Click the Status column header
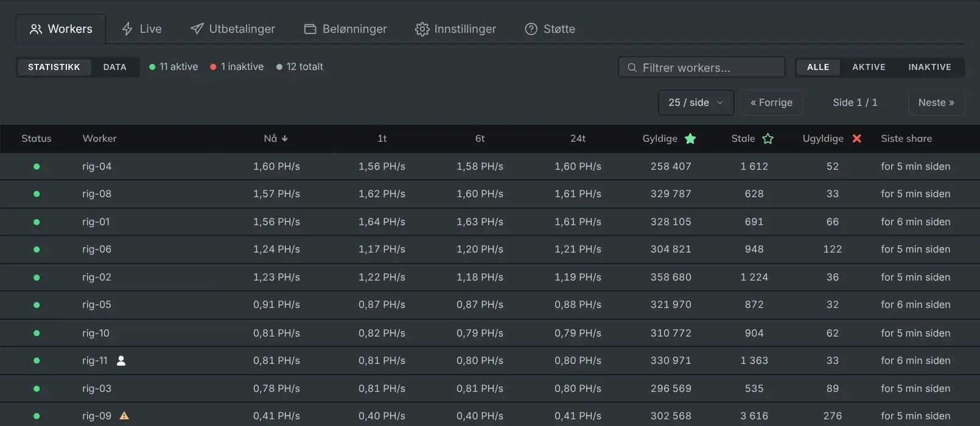This screenshot has height=426, width=980. (37, 139)
